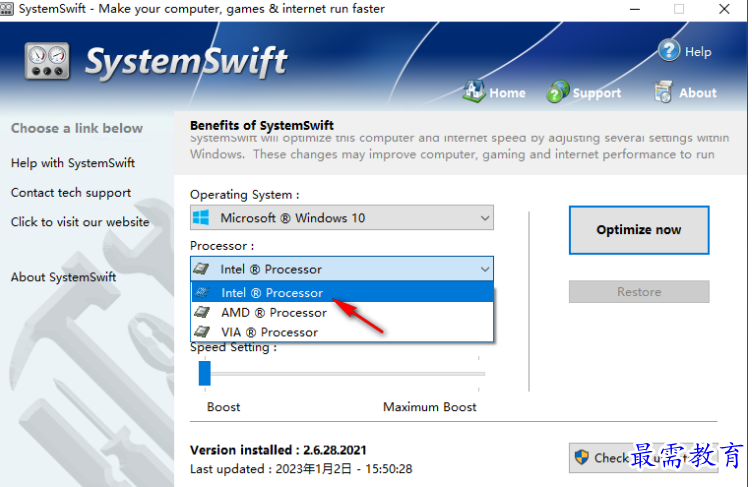Click the SystemSwift title bar app icon
Screen dimensions: 752x487
[x=7, y=9]
